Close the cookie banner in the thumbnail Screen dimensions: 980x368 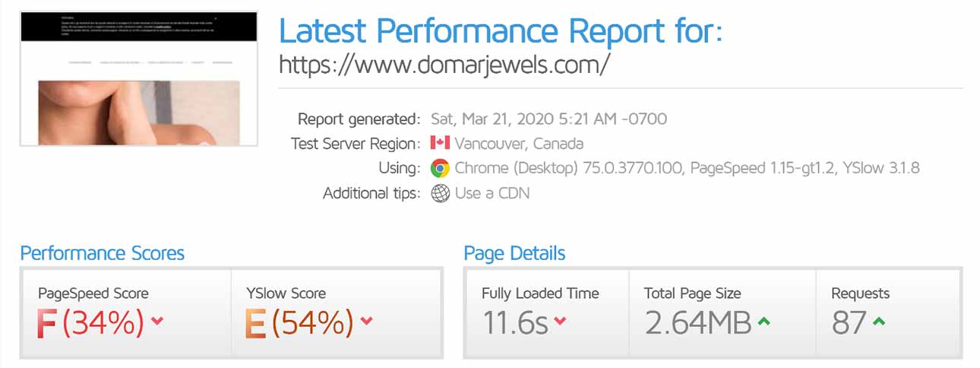pos(216,17)
